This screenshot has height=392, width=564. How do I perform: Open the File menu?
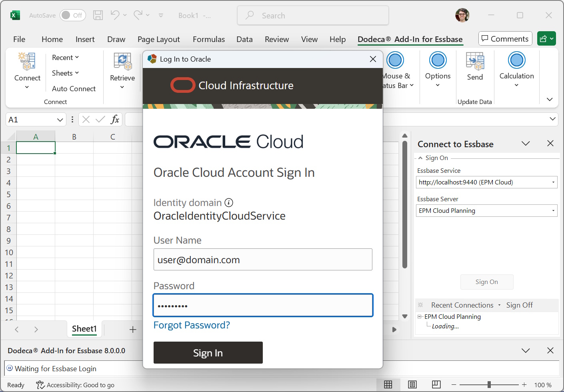click(19, 39)
